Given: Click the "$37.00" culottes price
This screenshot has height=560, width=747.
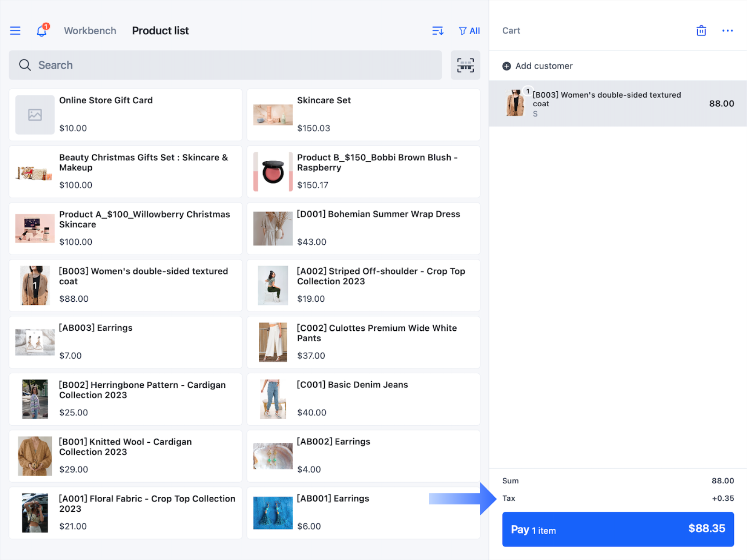Looking at the screenshot, I should (311, 356).
